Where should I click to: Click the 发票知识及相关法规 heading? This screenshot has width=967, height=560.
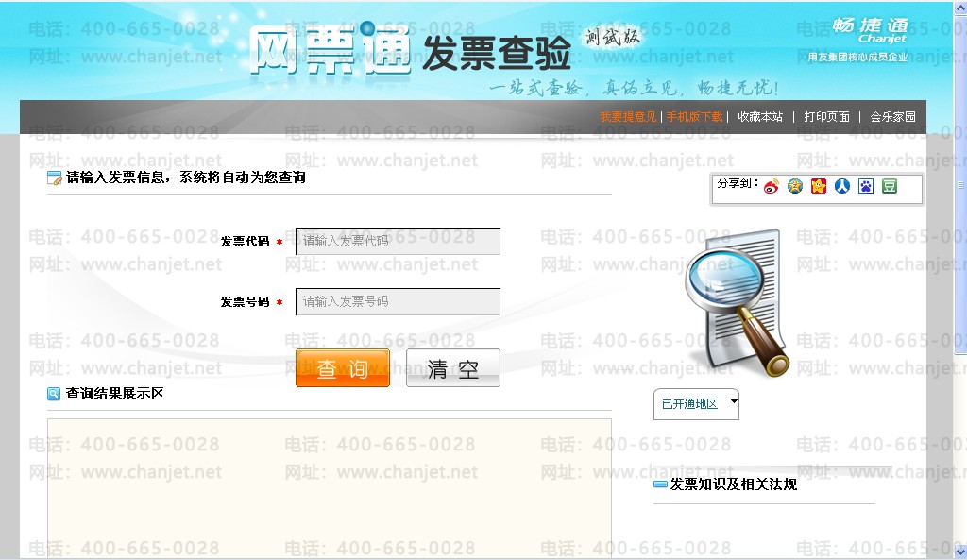click(x=733, y=484)
